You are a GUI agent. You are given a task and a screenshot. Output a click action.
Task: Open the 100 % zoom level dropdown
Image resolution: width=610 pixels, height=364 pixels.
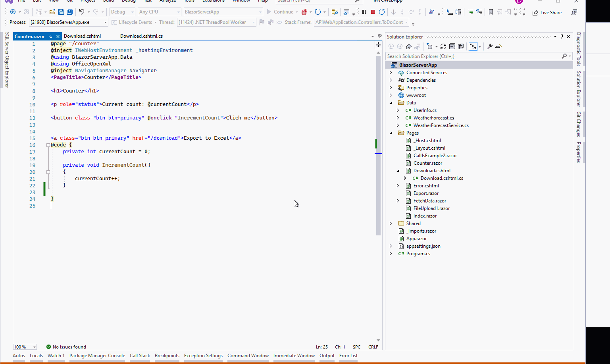[25, 347]
